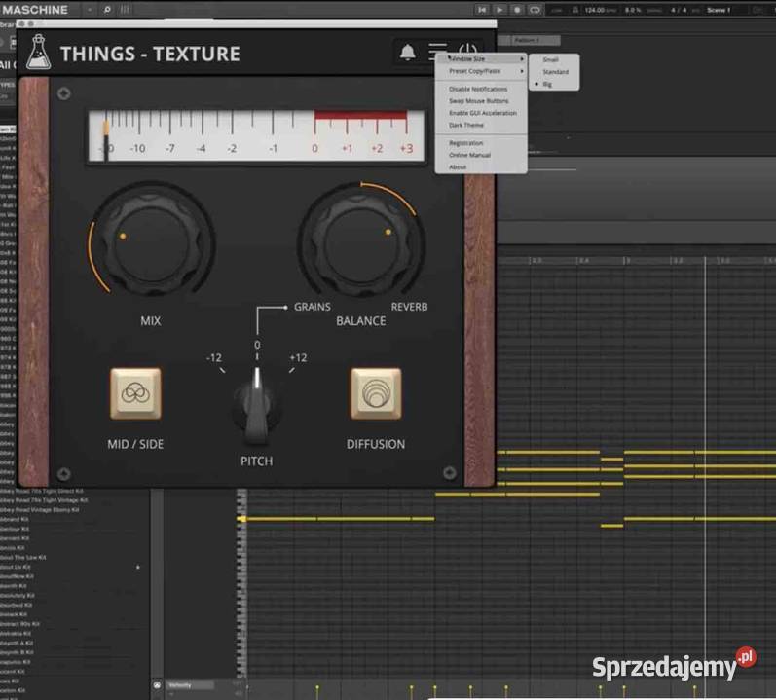Click the Maschine play button

pyautogui.click(x=499, y=10)
